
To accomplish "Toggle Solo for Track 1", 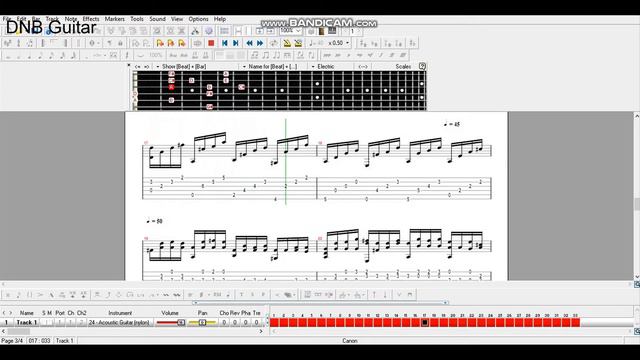I will click(x=44, y=322).
